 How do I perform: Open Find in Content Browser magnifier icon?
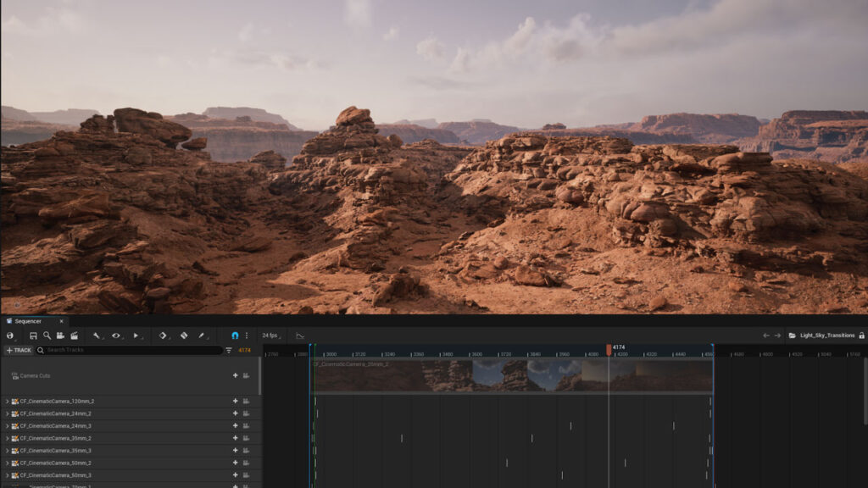coord(47,335)
